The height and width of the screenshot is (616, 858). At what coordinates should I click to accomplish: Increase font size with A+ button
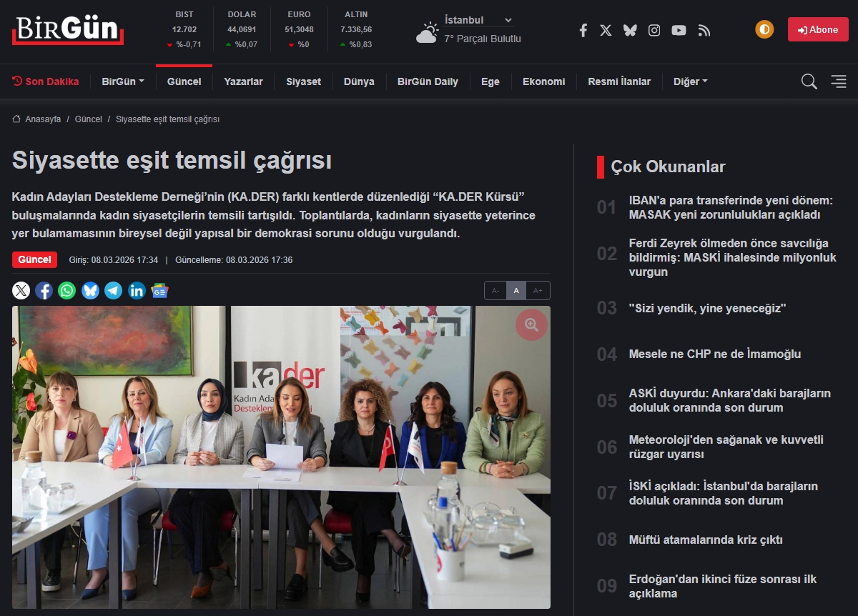point(538,291)
